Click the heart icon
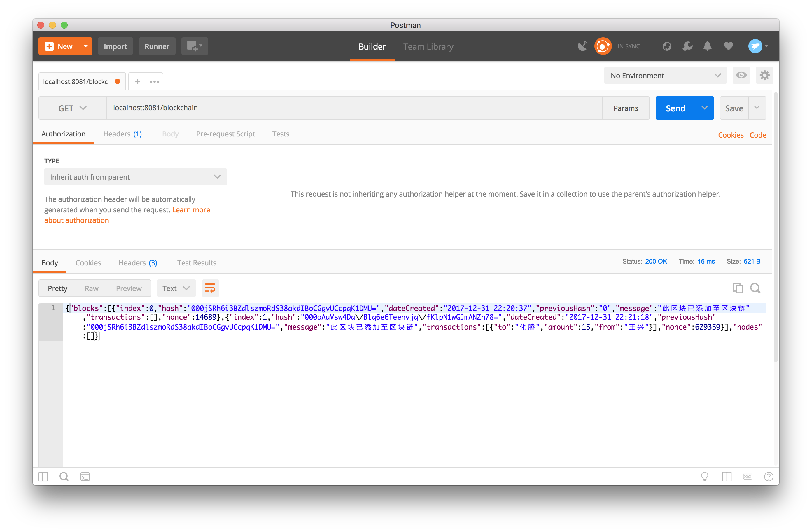The height and width of the screenshot is (532, 812). (x=728, y=46)
